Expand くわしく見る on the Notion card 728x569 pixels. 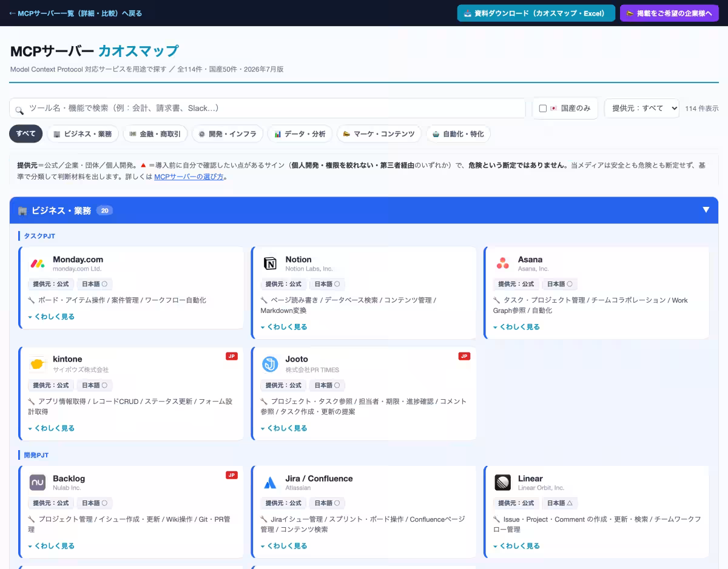284,327
